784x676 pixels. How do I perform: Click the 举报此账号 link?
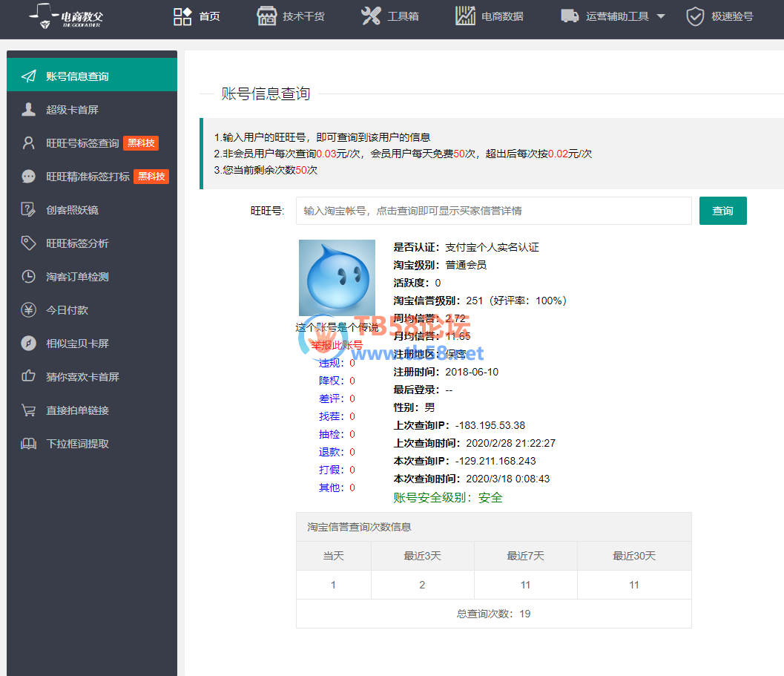point(337,345)
